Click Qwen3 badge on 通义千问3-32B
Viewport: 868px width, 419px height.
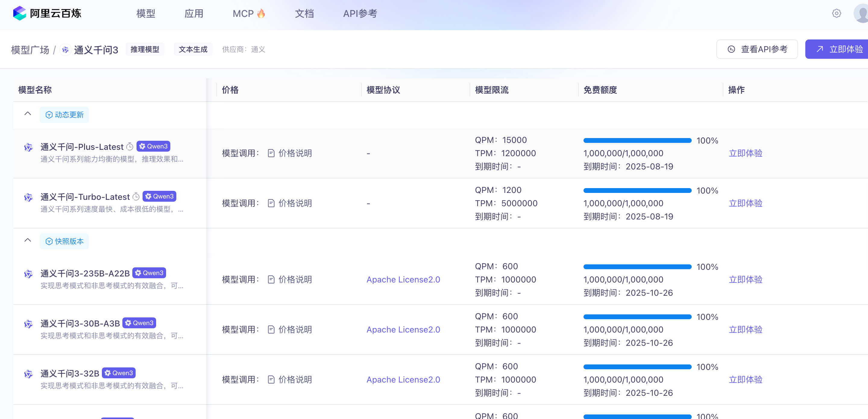(119, 373)
